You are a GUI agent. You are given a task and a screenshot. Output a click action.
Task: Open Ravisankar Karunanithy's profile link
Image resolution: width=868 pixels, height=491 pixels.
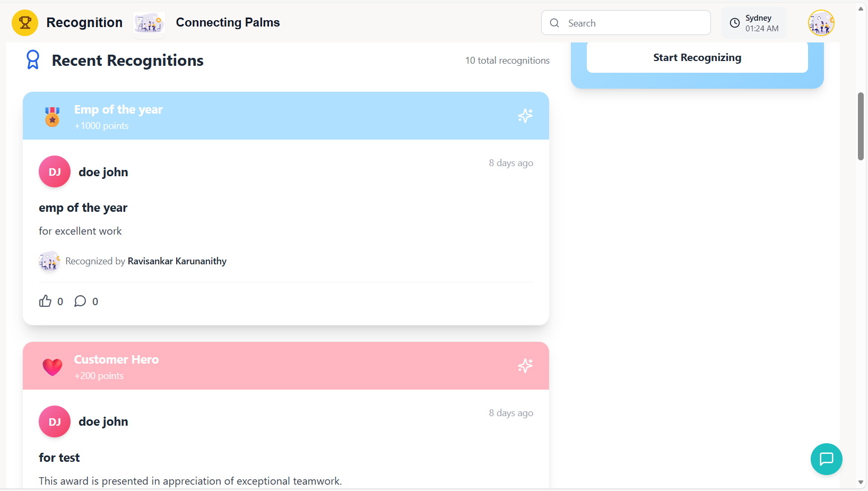click(x=177, y=261)
